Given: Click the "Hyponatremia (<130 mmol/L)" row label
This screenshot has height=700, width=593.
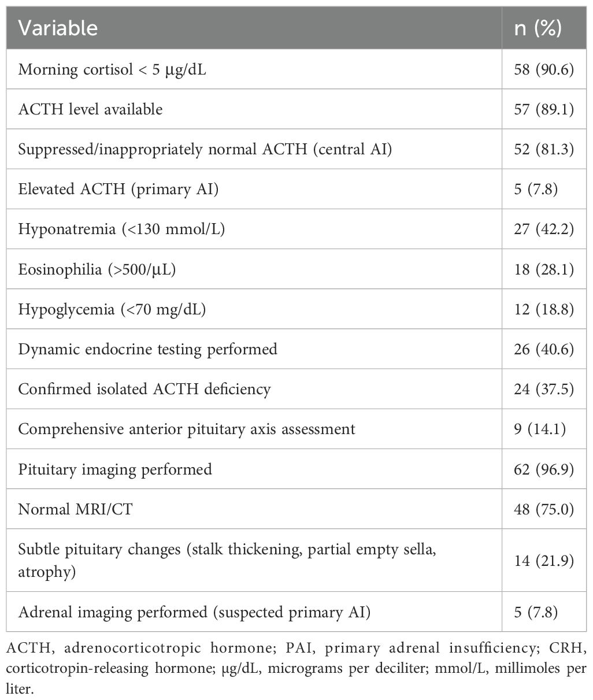Looking at the screenshot, I should [121, 229].
